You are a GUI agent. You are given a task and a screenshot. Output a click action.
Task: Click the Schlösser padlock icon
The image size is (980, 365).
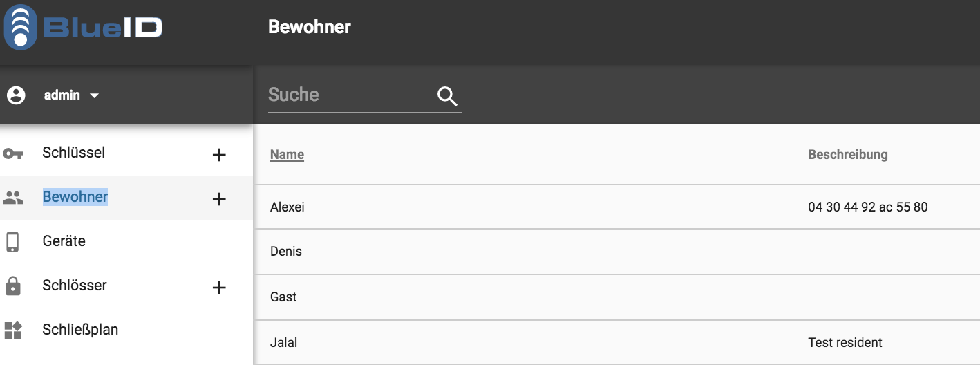[12, 286]
